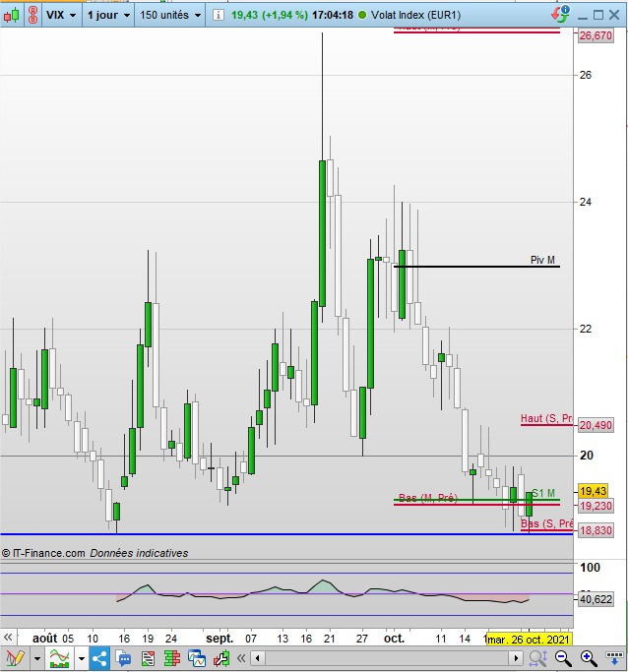This screenshot has width=628, height=672.
Task: Click the 19,43 current price label
Action: pos(594,491)
